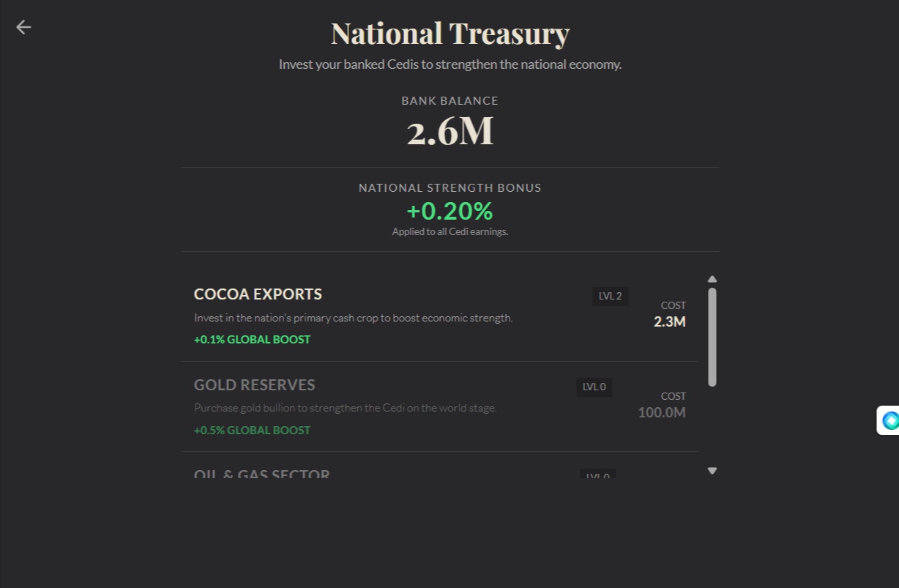Click the Gold Reserves 100.0M cost
Viewport: 899px width, 588px height.
(662, 412)
